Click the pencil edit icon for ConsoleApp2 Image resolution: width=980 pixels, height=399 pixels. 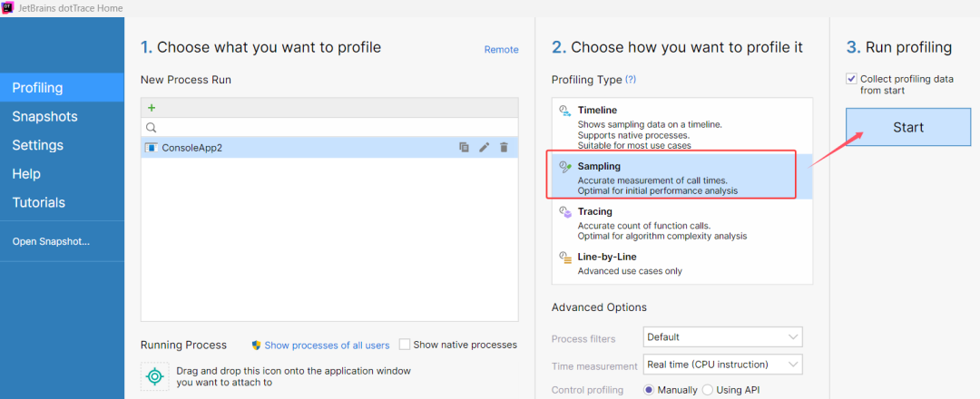pos(484,148)
